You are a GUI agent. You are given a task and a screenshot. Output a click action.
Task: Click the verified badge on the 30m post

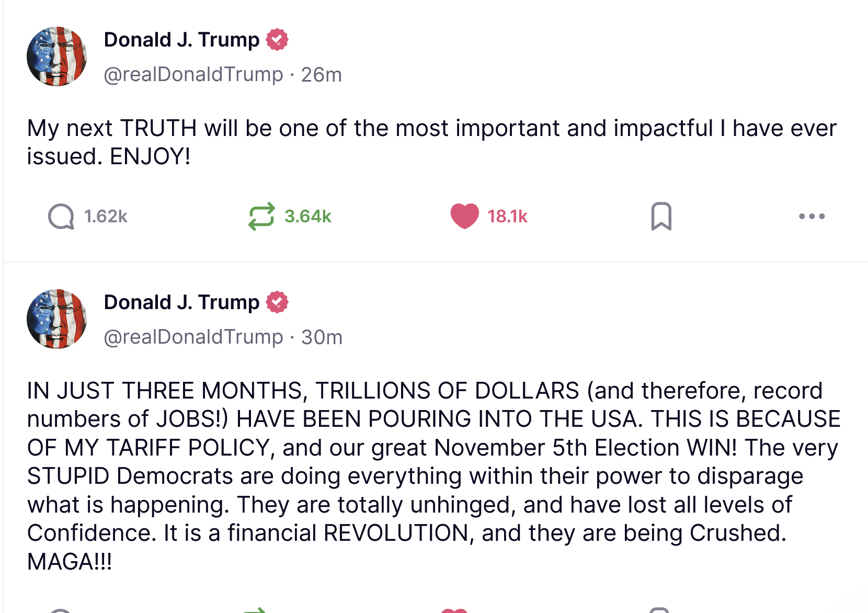[277, 302]
